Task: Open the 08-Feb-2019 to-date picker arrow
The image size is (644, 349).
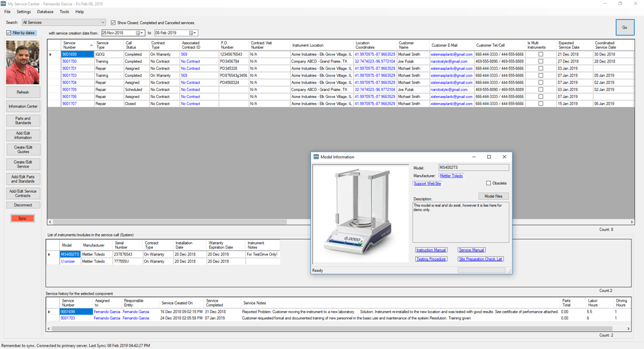Action: tap(195, 33)
